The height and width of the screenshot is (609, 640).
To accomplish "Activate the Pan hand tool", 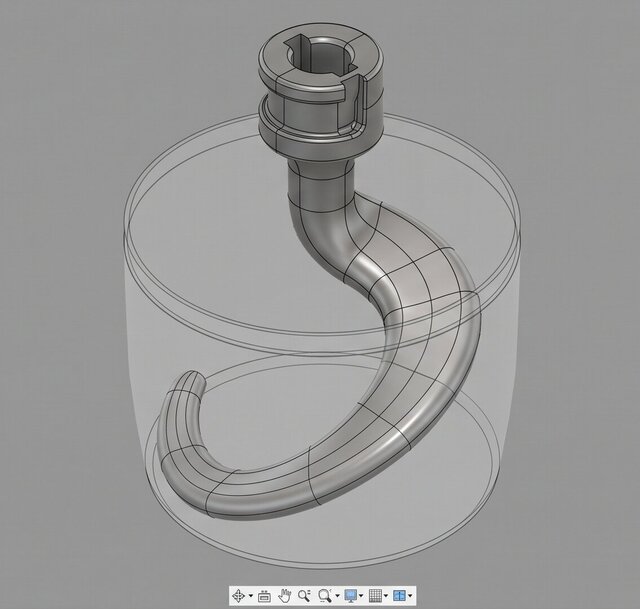I will tap(284, 596).
